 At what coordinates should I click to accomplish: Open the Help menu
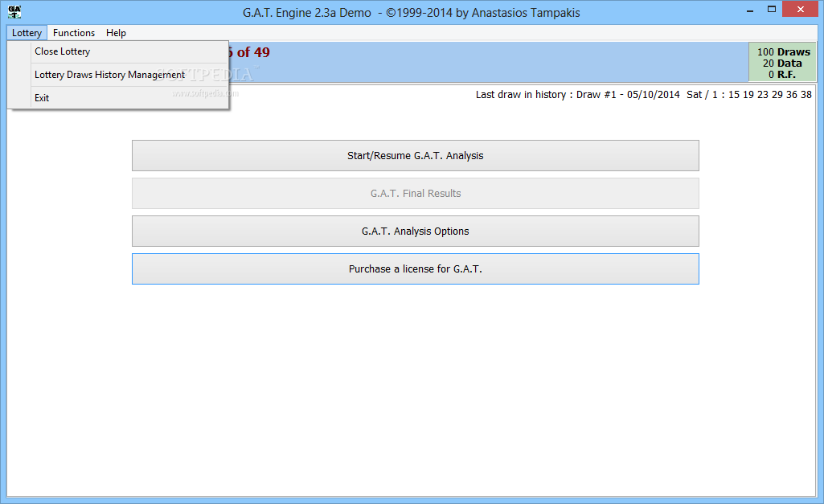pyautogui.click(x=116, y=33)
